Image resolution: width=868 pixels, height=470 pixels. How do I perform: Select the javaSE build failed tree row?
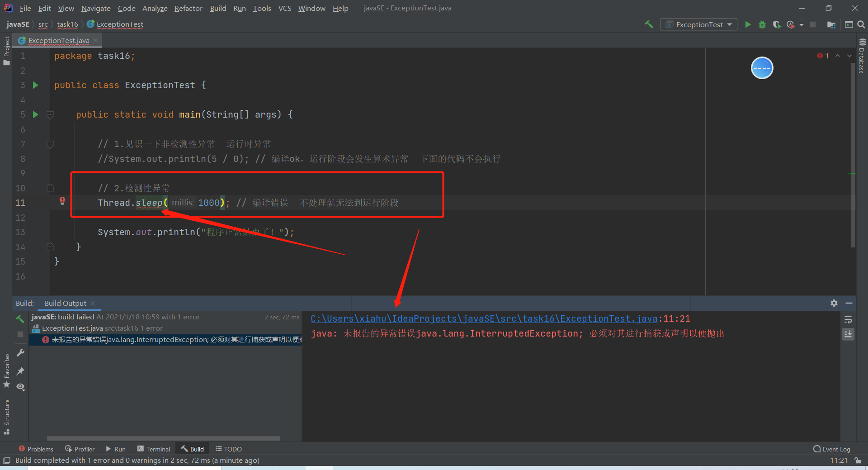point(165,317)
